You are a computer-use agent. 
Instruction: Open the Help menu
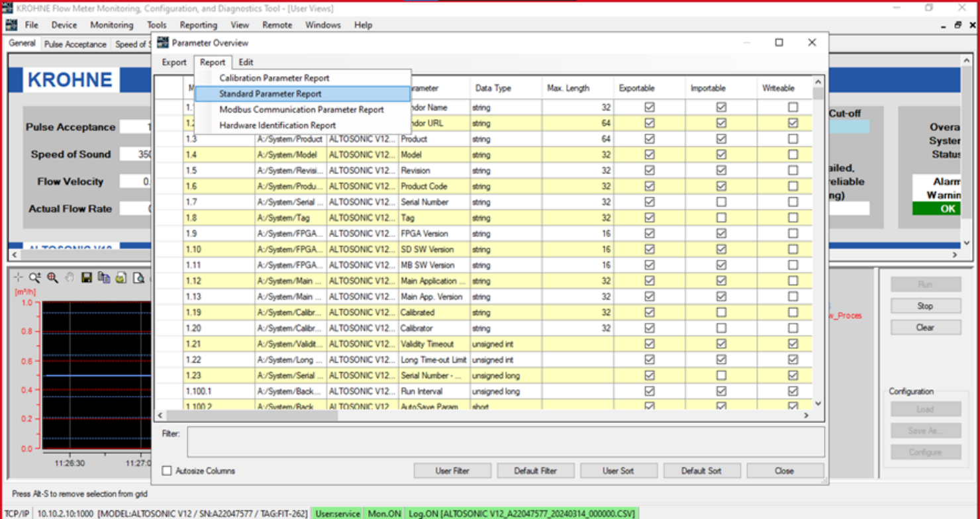point(363,25)
